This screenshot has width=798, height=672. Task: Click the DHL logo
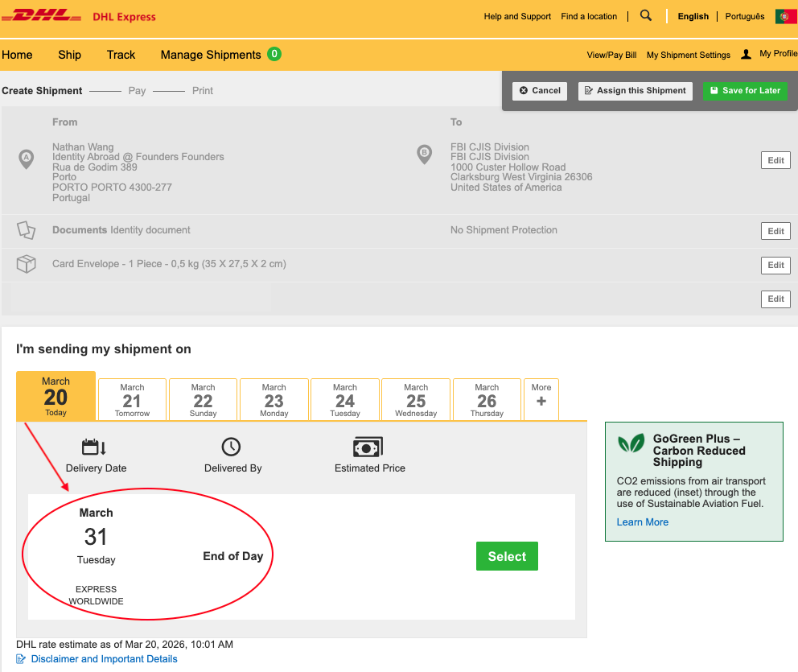click(x=47, y=16)
